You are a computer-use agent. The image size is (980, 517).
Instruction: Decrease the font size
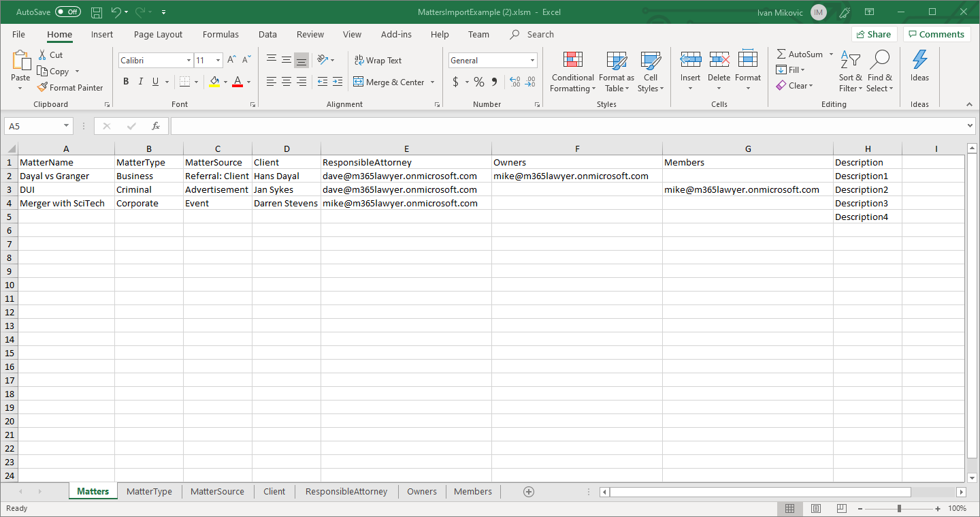[x=246, y=60]
